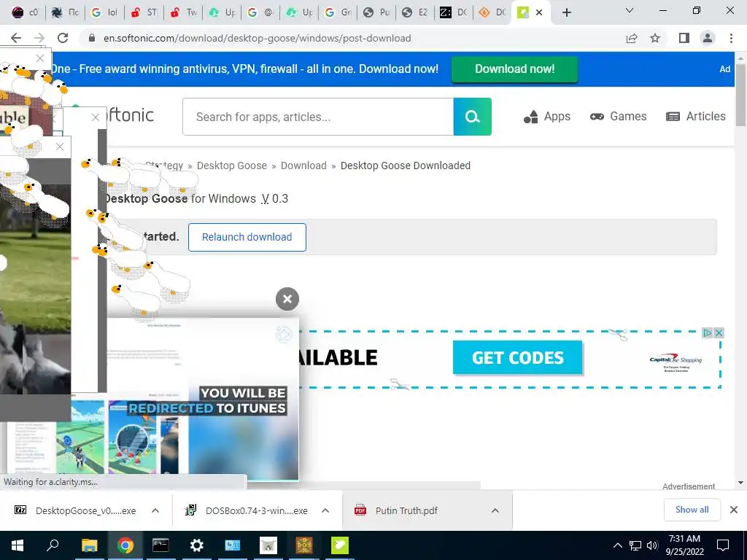Image resolution: width=747 pixels, height=560 pixels.
Task: Switch to the c0 browser tab
Action: coord(26,12)
